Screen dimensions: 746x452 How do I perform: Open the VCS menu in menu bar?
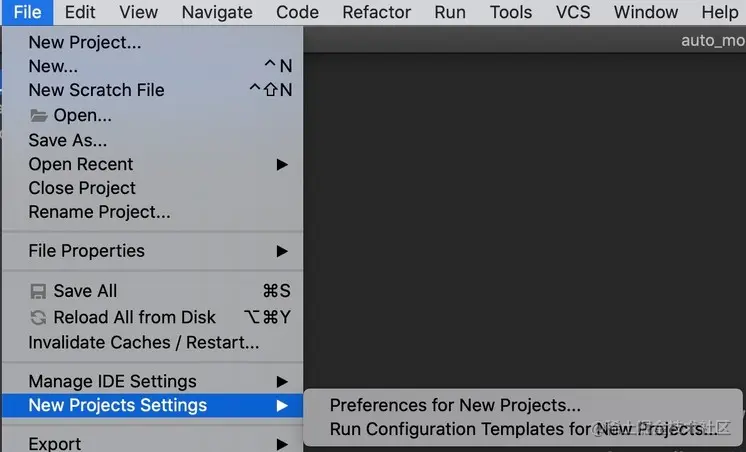point(571,12)
